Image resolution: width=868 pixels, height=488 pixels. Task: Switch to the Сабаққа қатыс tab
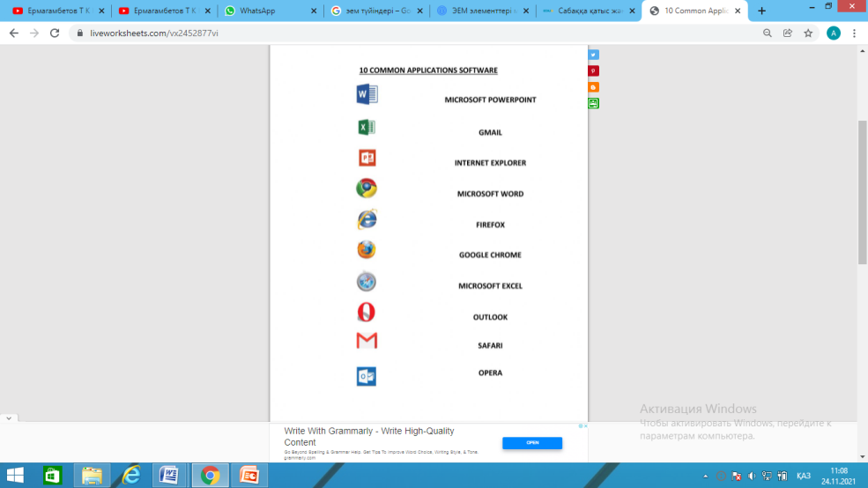590,11
